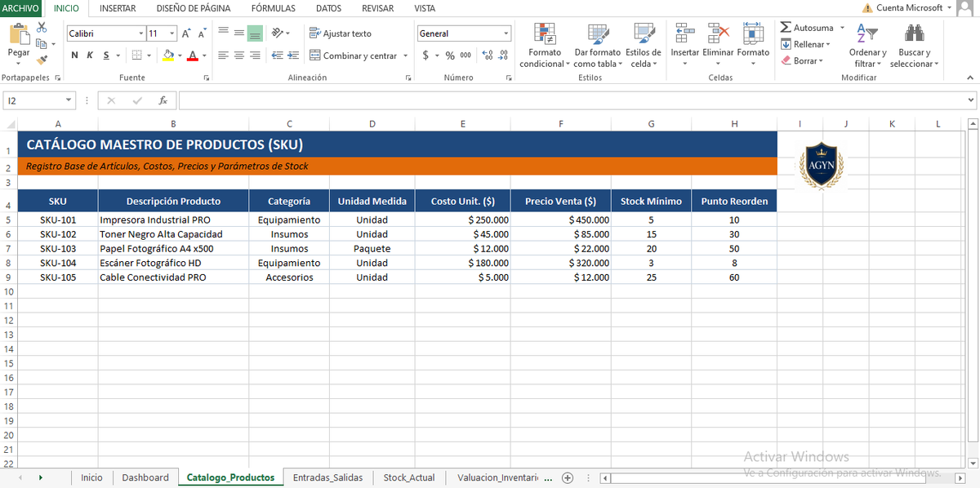980x488 pixels.
Task: Toggle Ajustar texto wrap text
Action: point(341,33)
